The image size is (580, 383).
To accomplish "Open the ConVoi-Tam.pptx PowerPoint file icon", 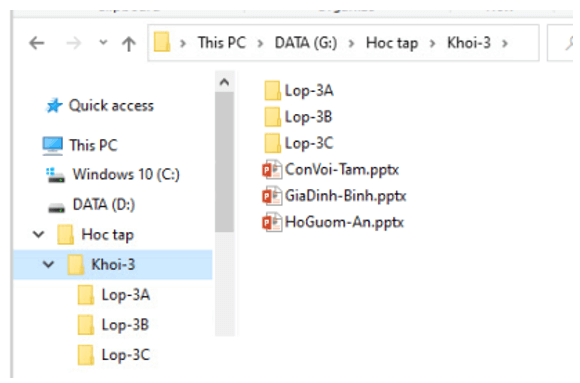I will (272, 170).
